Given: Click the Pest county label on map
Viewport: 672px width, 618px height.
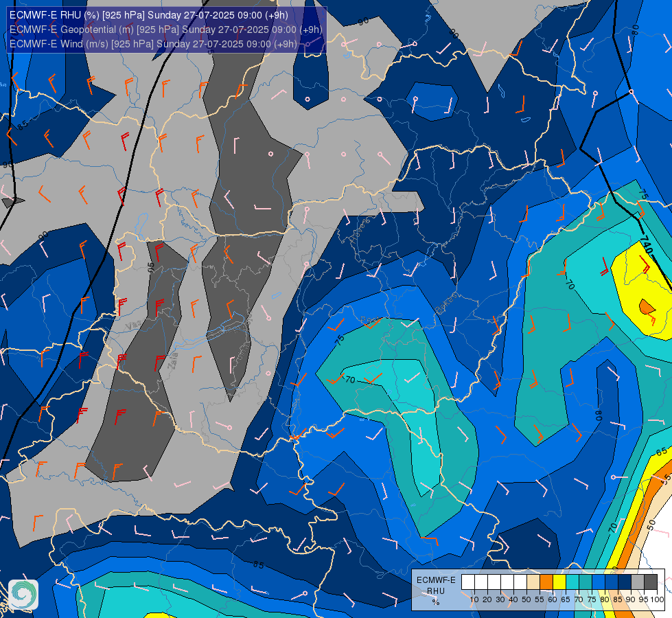Looking at the screenshot, I should 370,320.
